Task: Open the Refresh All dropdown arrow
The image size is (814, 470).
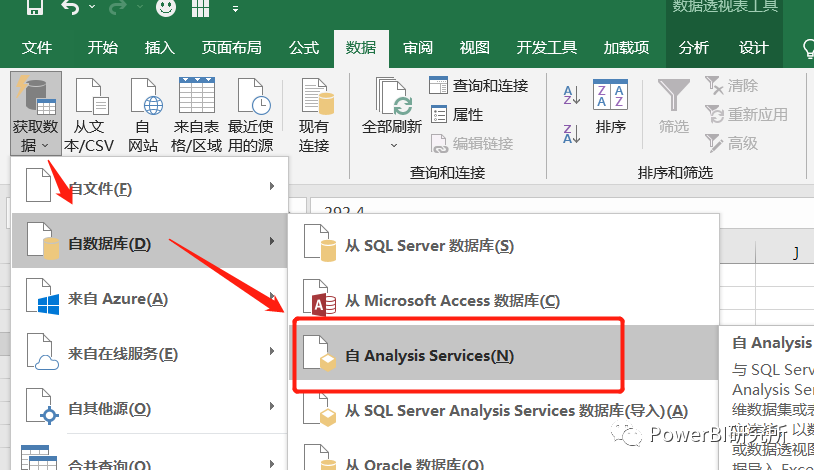Action: tap(393, 146)
